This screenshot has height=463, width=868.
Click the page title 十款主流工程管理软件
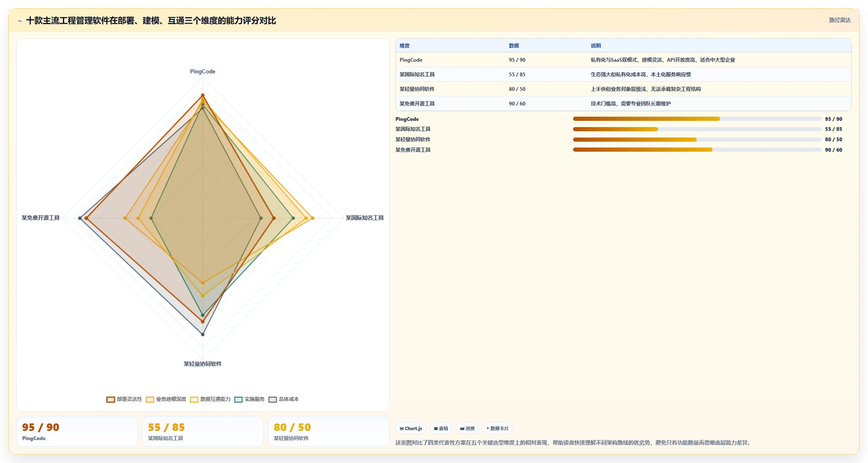coord(151,21)
